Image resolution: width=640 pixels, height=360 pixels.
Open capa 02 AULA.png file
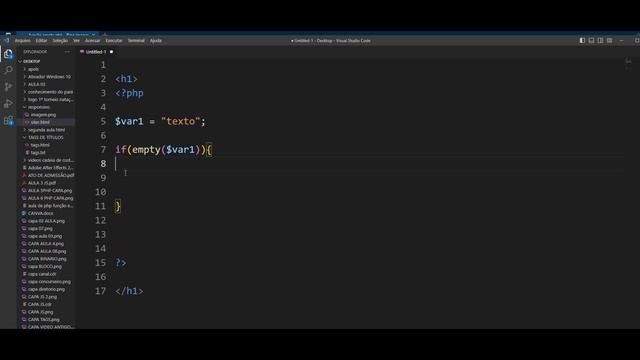(46, 221)
